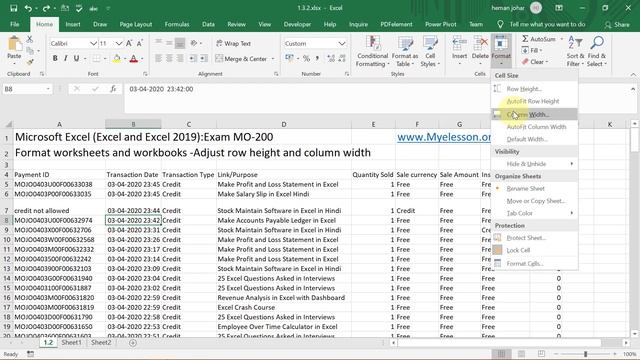Switch to Page Layout view icon
This screenshot has width=640, height=360.
pos(521,354)
